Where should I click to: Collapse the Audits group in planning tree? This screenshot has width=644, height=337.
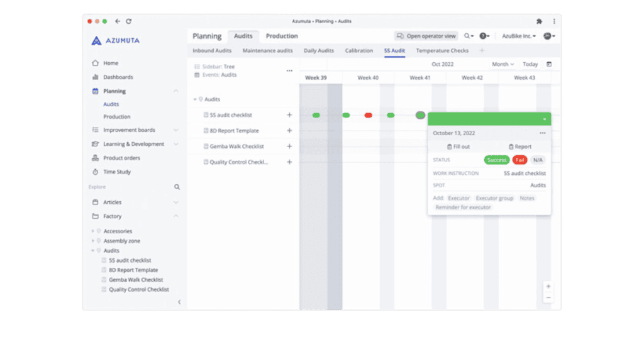pyautogui.click(x=195, y=99)
